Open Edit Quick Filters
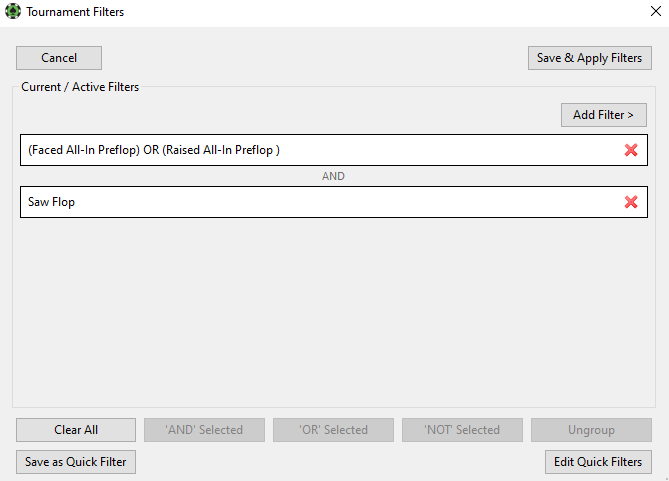The width and height of the screenshot is (669, 481). [x=598, y=462]
